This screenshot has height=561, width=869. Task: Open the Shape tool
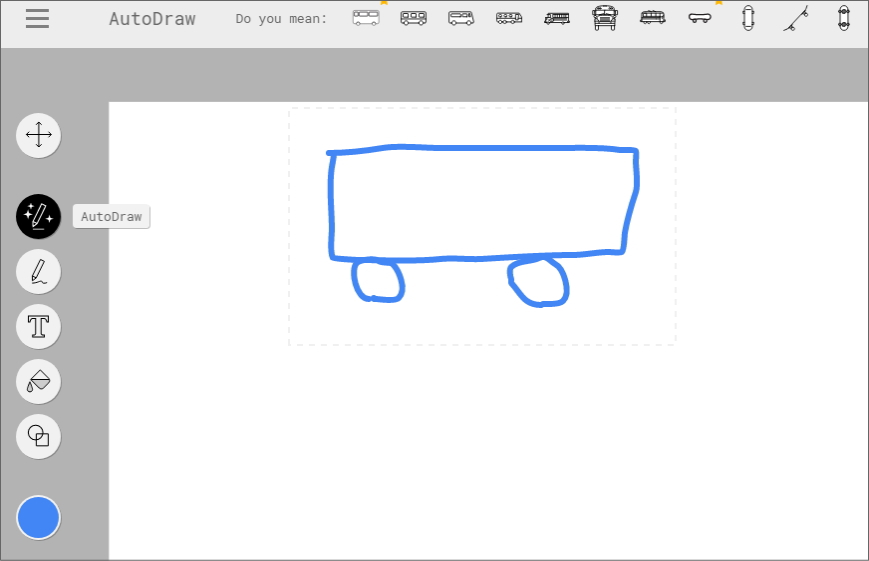38,436
